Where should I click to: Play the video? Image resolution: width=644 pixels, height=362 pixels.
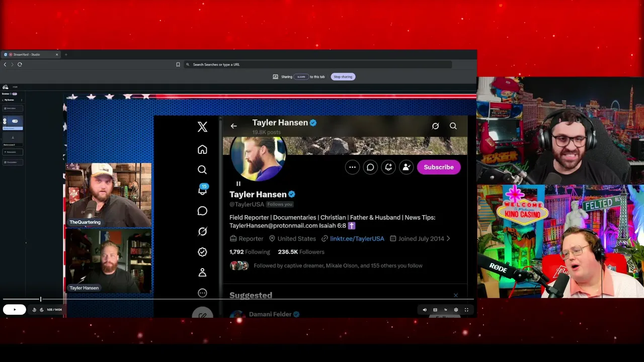tap(14, 310)
